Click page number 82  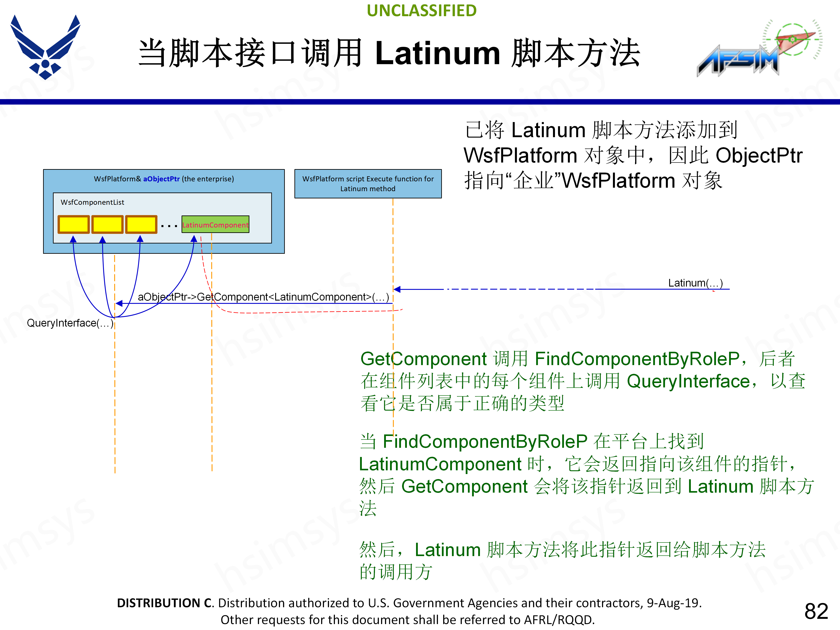pyautogui.click(x=816, y=611)
